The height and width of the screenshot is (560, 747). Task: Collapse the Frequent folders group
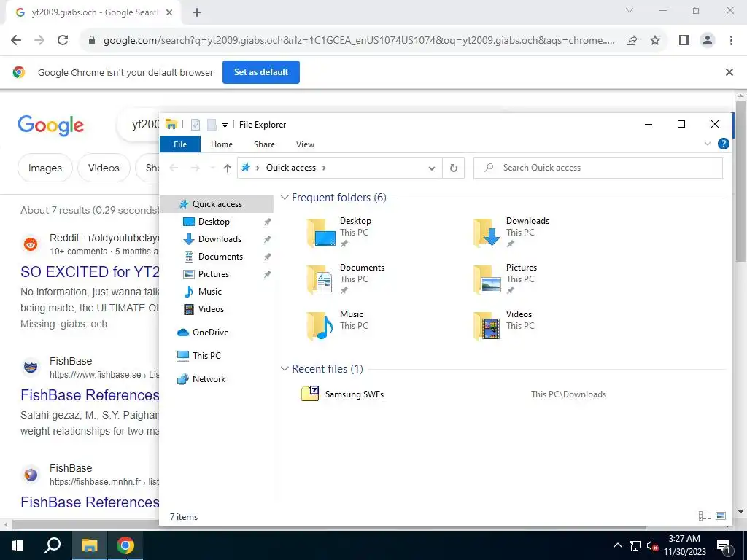[x=285, y=198]
